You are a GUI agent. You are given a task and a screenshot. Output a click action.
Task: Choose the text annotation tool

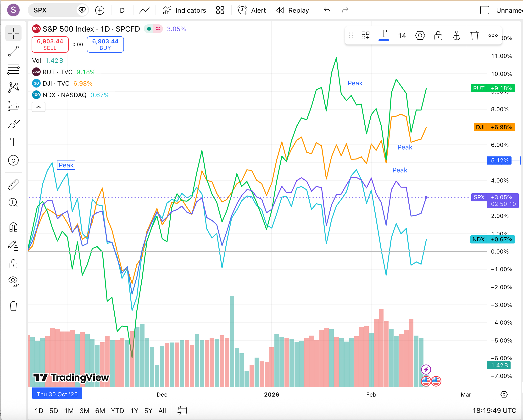click(13, 142)
